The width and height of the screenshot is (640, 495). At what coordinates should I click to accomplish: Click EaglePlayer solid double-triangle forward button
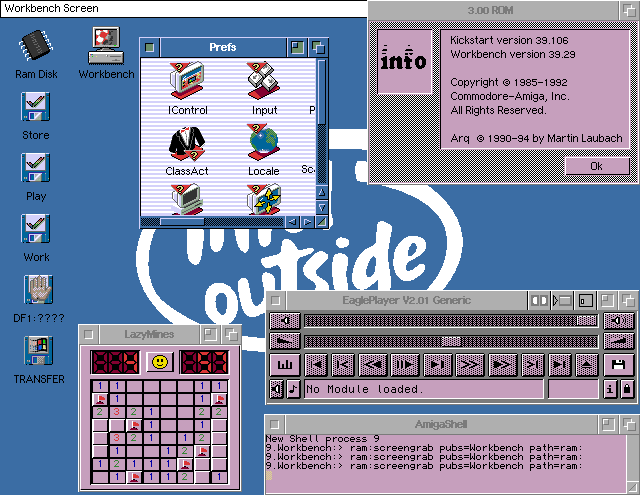(502, 364)
